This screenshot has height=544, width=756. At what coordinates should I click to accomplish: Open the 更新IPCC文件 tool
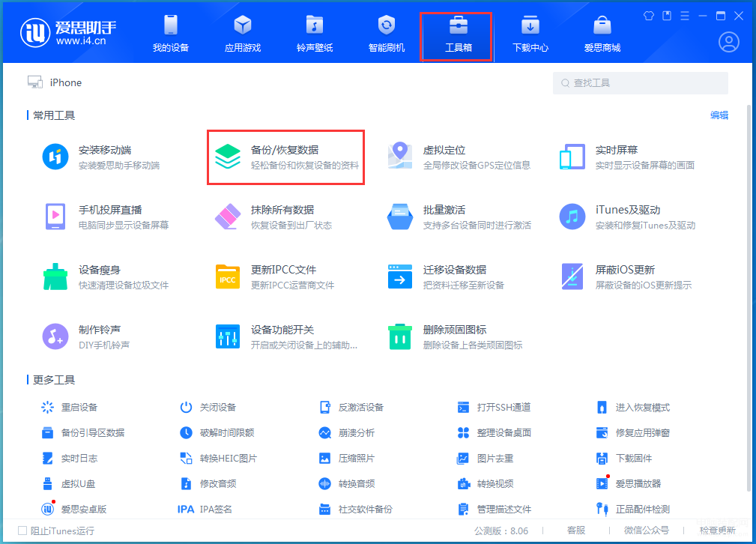pos(275,276)
